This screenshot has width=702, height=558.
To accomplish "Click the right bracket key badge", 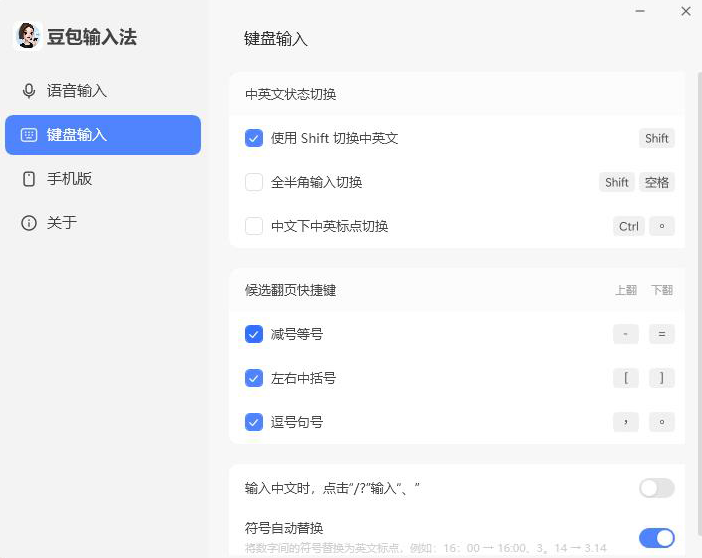I will click(x=662, y=378).
